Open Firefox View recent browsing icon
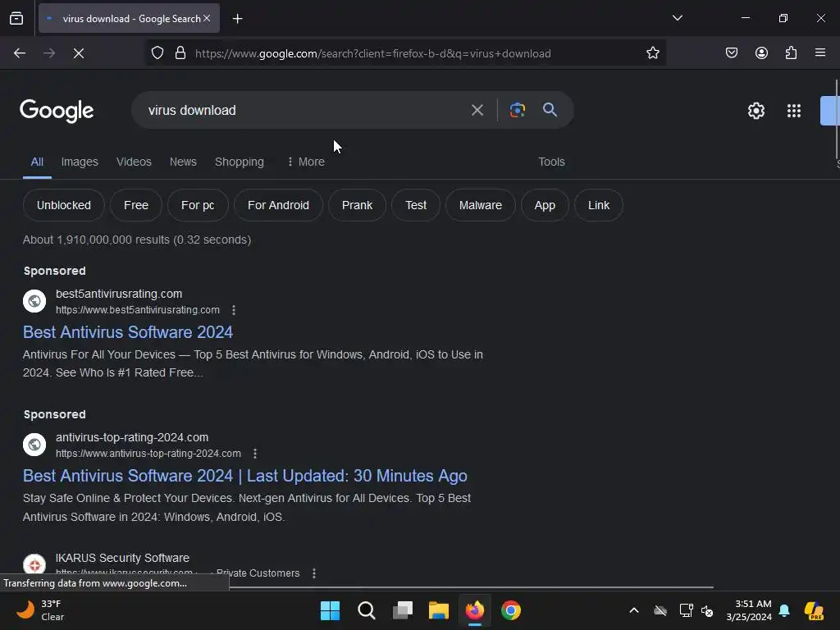 16,19
